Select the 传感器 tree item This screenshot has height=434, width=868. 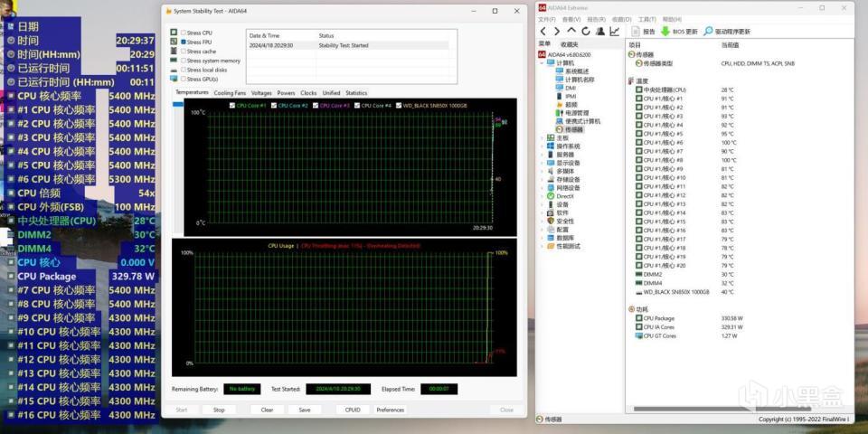pyautogui.click(x=573, y=129)
